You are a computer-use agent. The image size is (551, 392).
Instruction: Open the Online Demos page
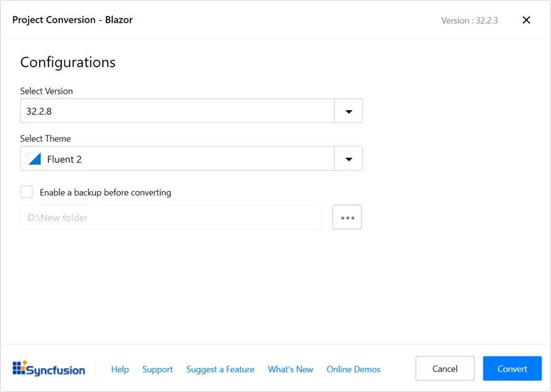point(353,369)
